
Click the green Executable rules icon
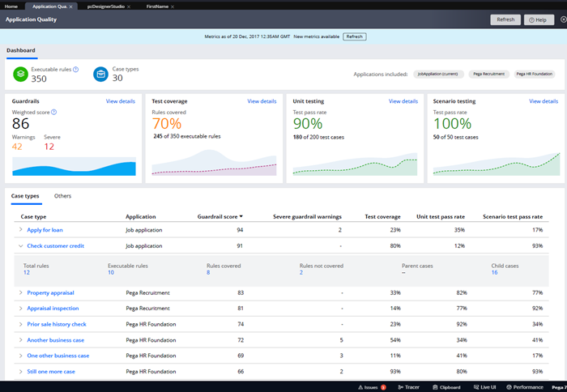20,75
